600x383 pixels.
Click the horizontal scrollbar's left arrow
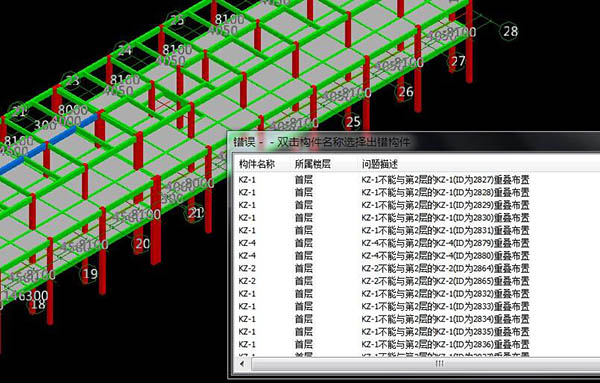tap(242, 364)
